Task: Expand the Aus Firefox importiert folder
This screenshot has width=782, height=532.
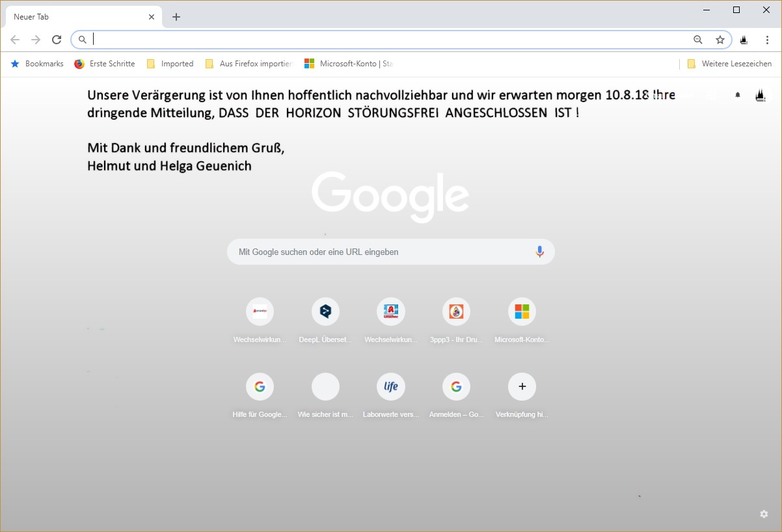Action: click(249, 64)
